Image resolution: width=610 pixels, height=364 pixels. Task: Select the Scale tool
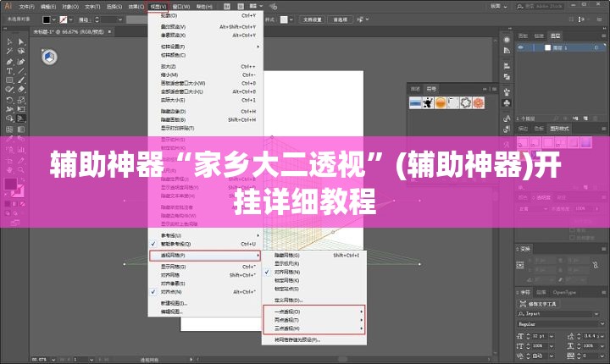(21, 100)
